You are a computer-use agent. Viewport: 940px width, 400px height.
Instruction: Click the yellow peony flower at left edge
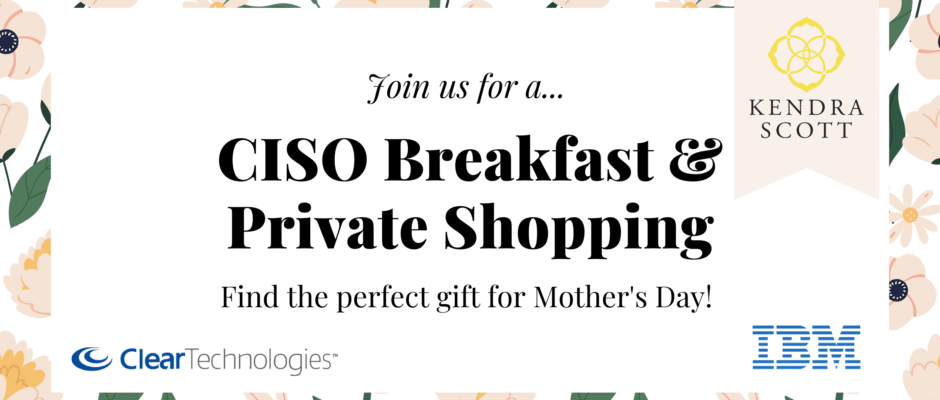click(30, 276)
